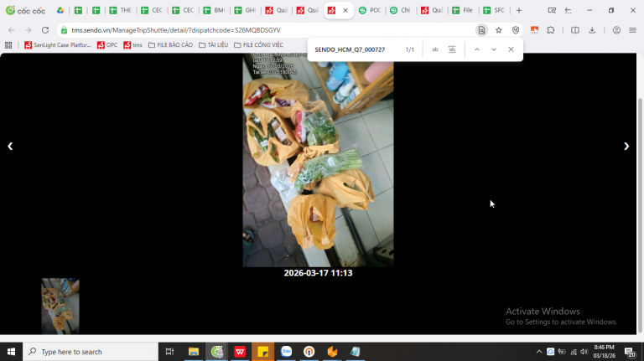Go forward to next page

click(x=28, y=30)
